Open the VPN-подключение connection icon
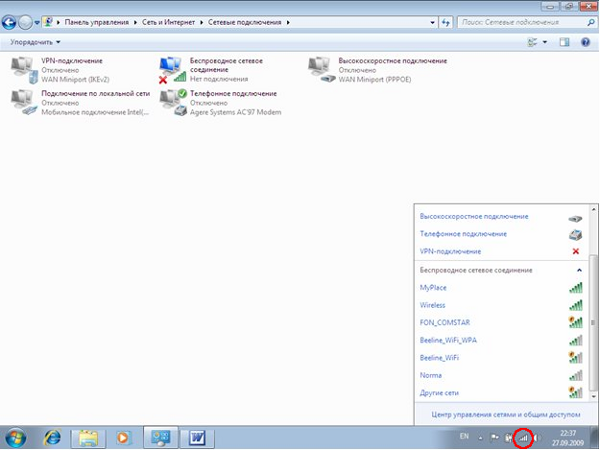 [x=22, y=69]
